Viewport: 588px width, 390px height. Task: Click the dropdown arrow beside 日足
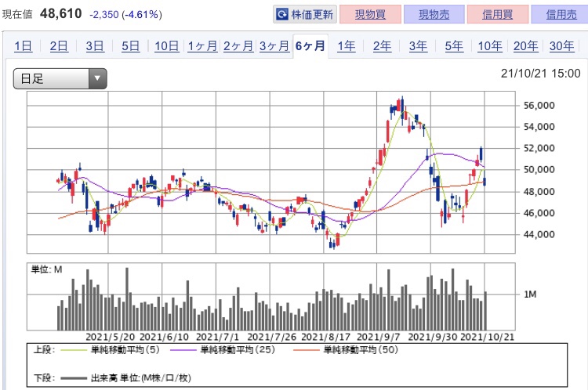click(97, 78)
